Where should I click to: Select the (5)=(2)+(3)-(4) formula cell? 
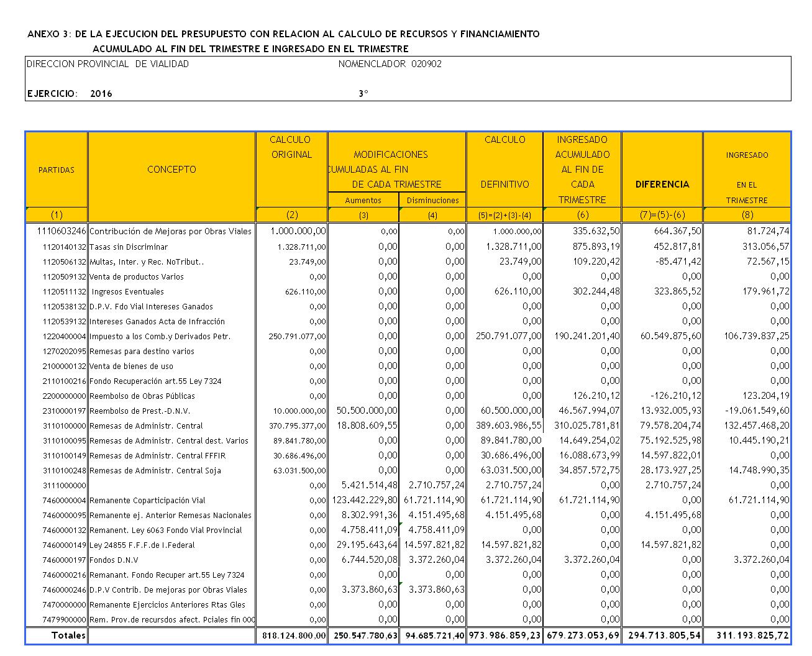[x=504, y=215]
